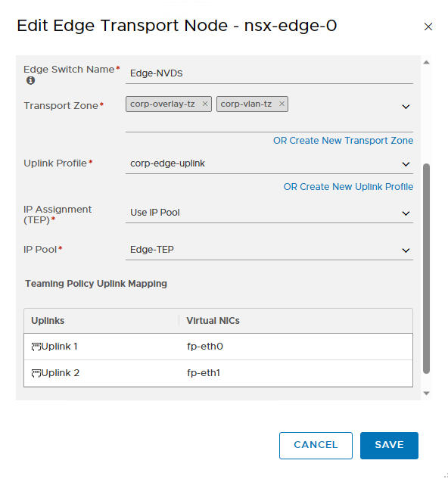Screen dimensions: 448x479
Task: Remove the corp-overlay-tz transport zone tag
Action: [205, 104]
